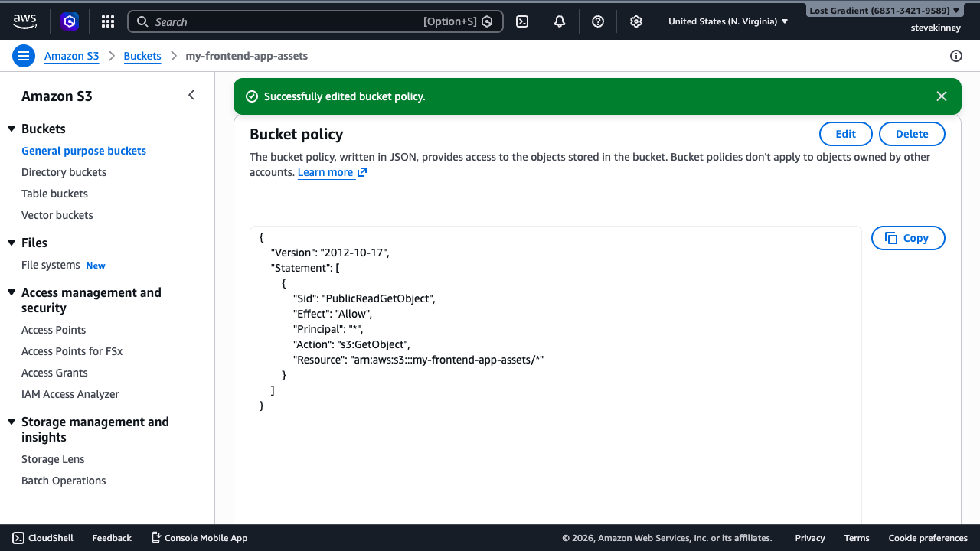
Task: Toggle the hamburger navigation menu
Action: click(24, 56)
